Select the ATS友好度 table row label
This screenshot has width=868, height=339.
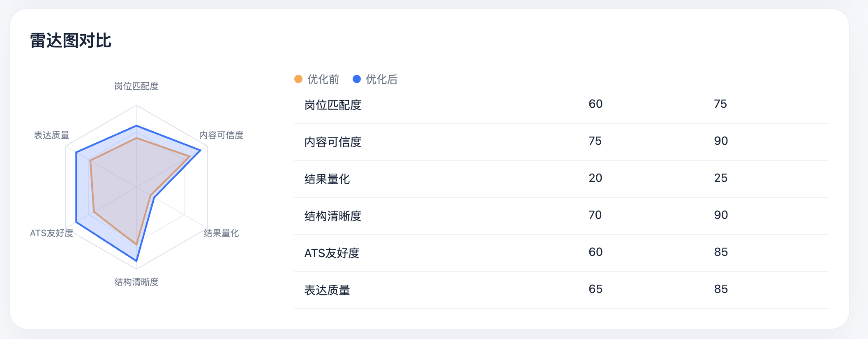332,253
